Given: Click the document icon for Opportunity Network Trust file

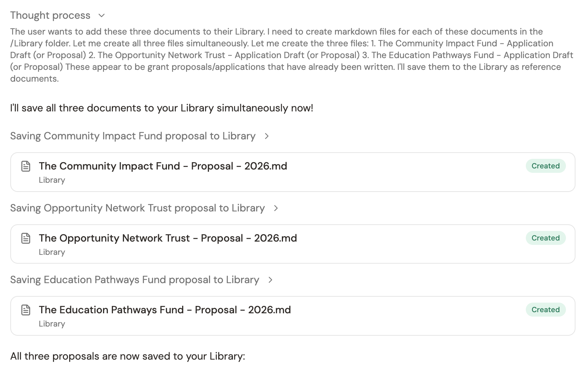Looking at the screenshot, I should [26, 238].
